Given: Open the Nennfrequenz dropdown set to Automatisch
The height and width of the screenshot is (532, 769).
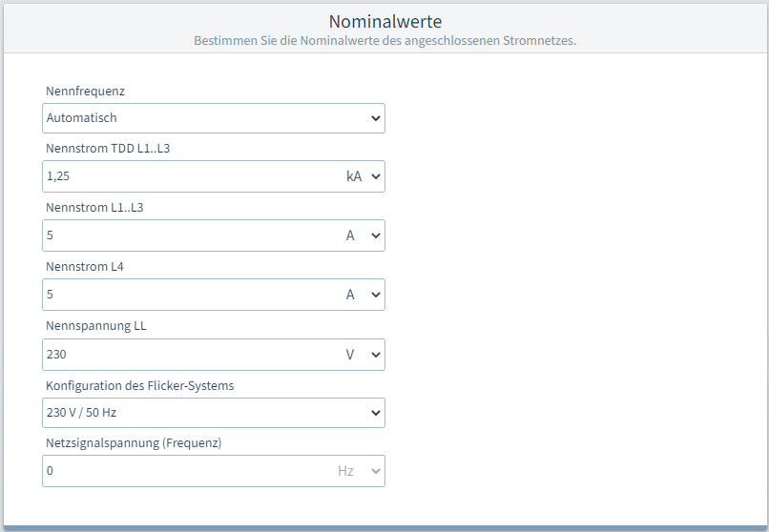Looking at the screenshot, I should click(213, 118).
